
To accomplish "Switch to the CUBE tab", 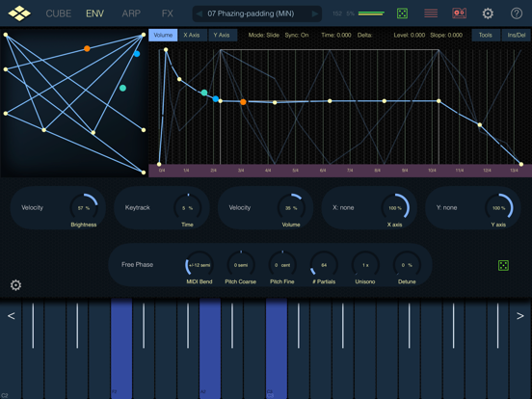I will coord(59,13).
